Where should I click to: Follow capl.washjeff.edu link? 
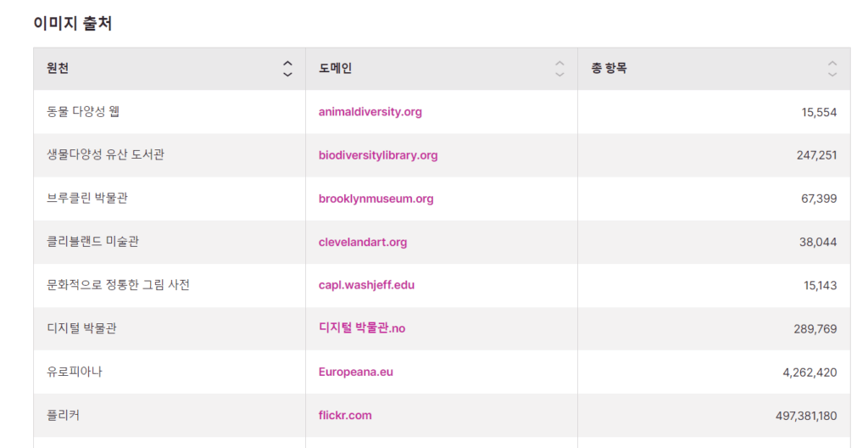[366, 285]
